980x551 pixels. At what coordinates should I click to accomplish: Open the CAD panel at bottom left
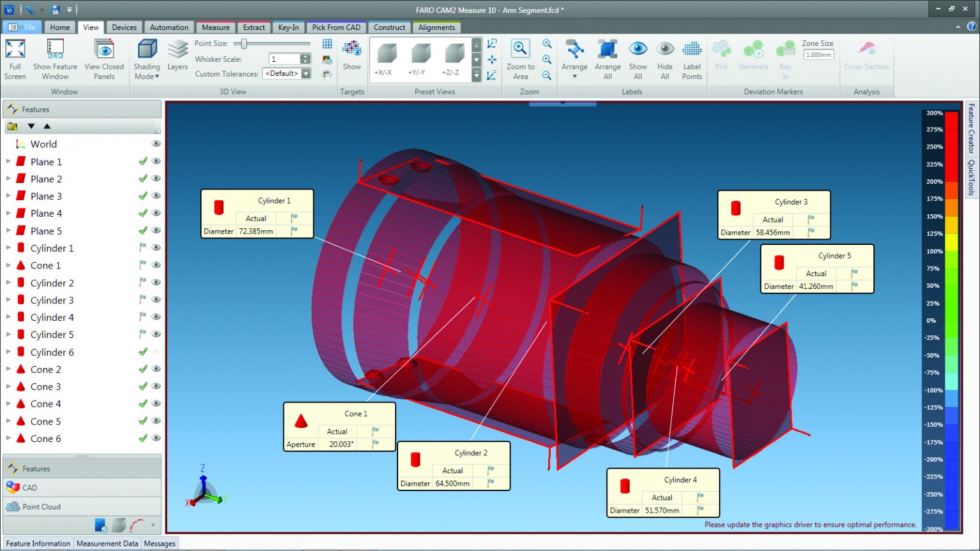click(x=29, y=487)
